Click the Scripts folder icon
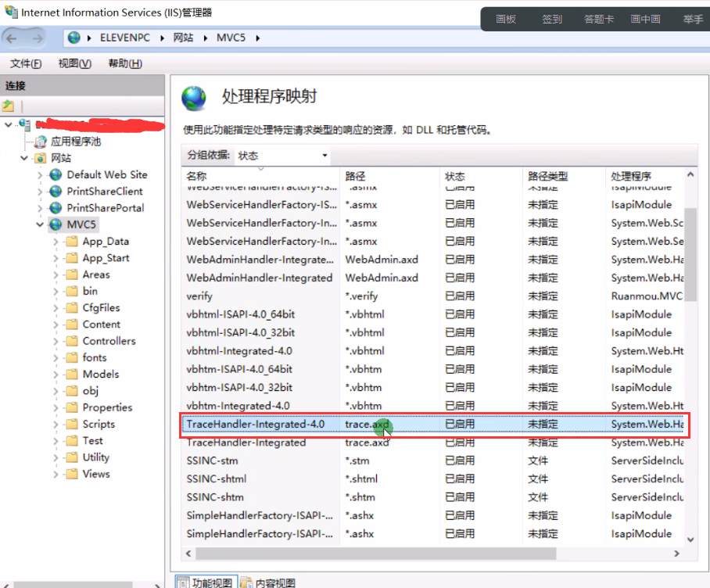 72,424
